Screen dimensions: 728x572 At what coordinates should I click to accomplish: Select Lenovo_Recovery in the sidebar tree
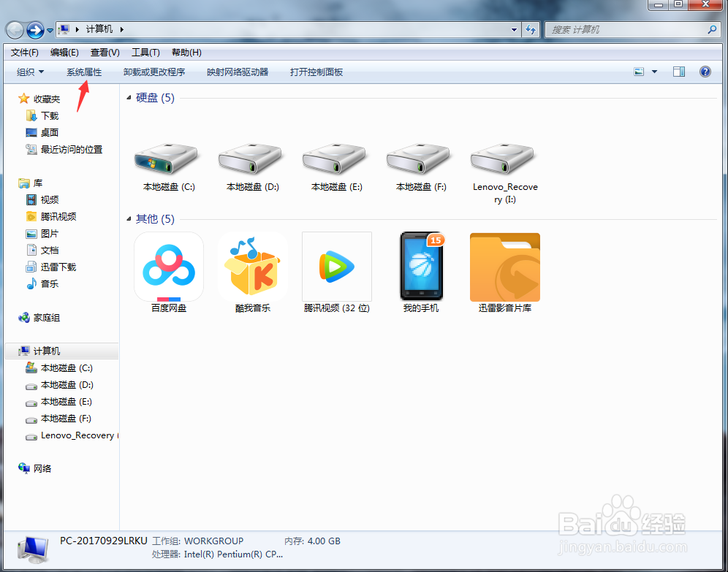(77, 435)
